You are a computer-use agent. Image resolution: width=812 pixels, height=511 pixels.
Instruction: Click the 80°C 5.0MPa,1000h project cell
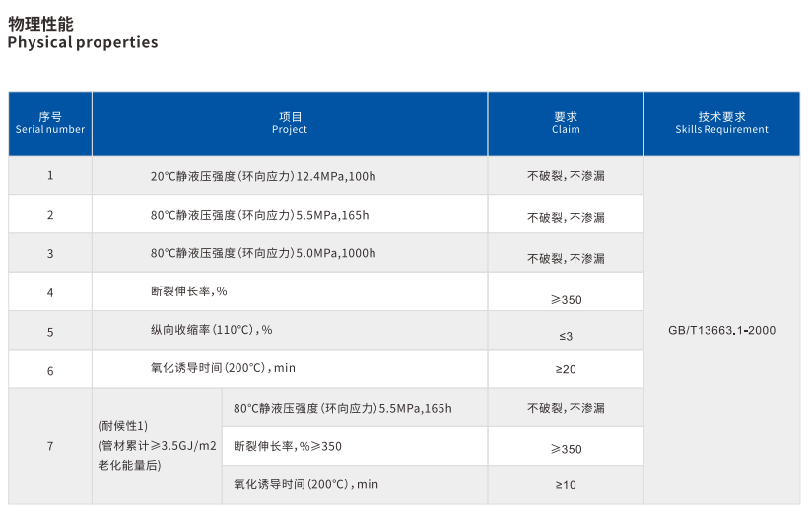263,253
